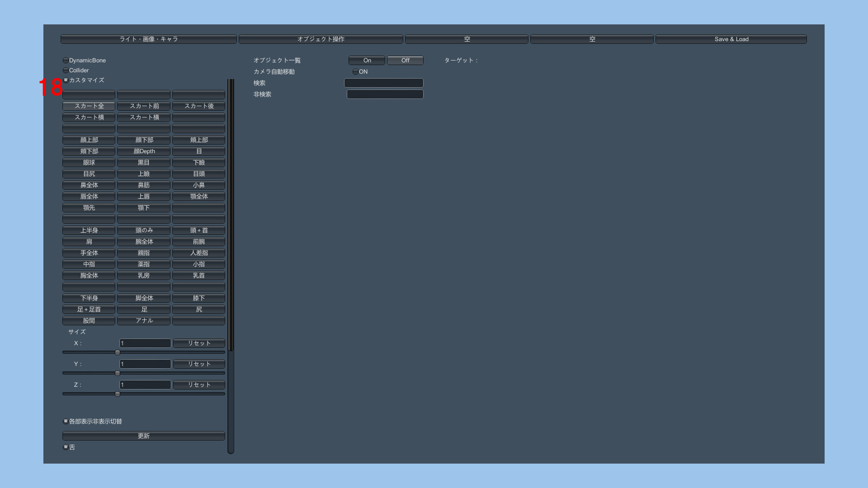The image size is (868, 488).
Task: Select the 上半身 button
Action: [x=89, y=230]
